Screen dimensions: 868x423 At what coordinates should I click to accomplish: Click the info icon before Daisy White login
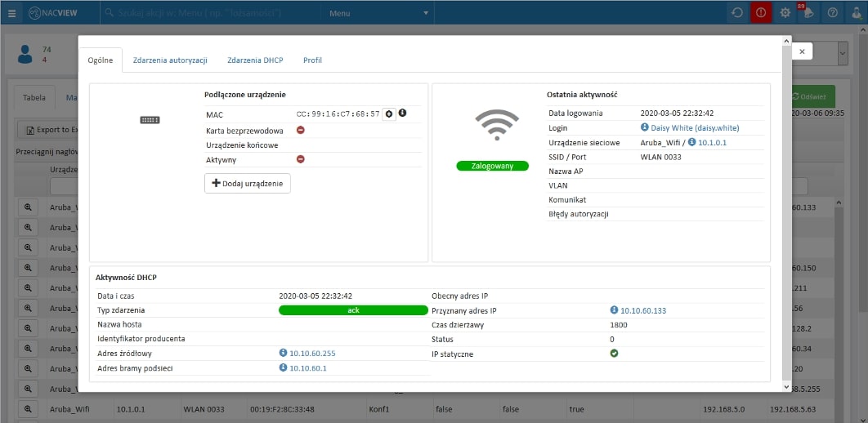[x=644, y=128]
